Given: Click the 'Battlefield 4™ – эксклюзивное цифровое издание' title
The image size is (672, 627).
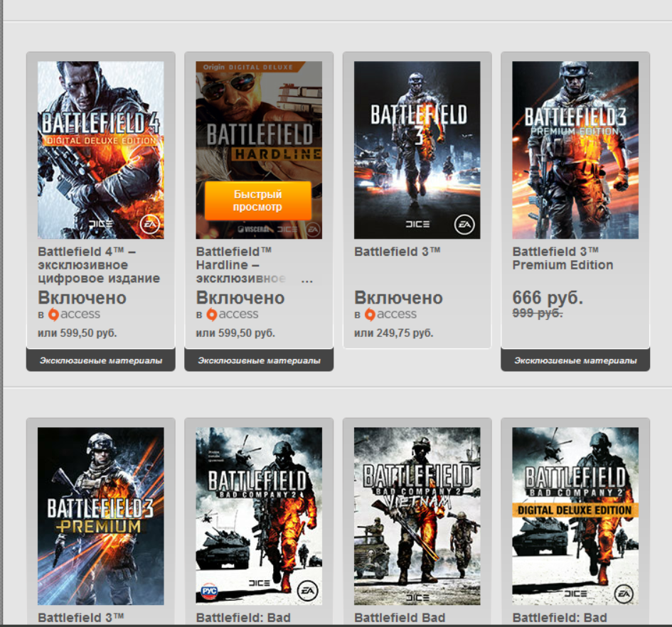Looking at the screenshot, I should [x=99, y=265].
